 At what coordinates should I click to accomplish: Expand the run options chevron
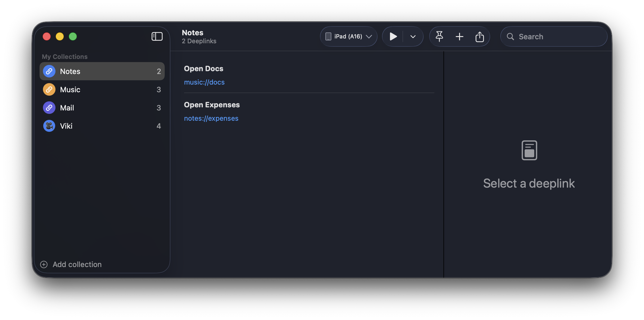coord(413,36)
